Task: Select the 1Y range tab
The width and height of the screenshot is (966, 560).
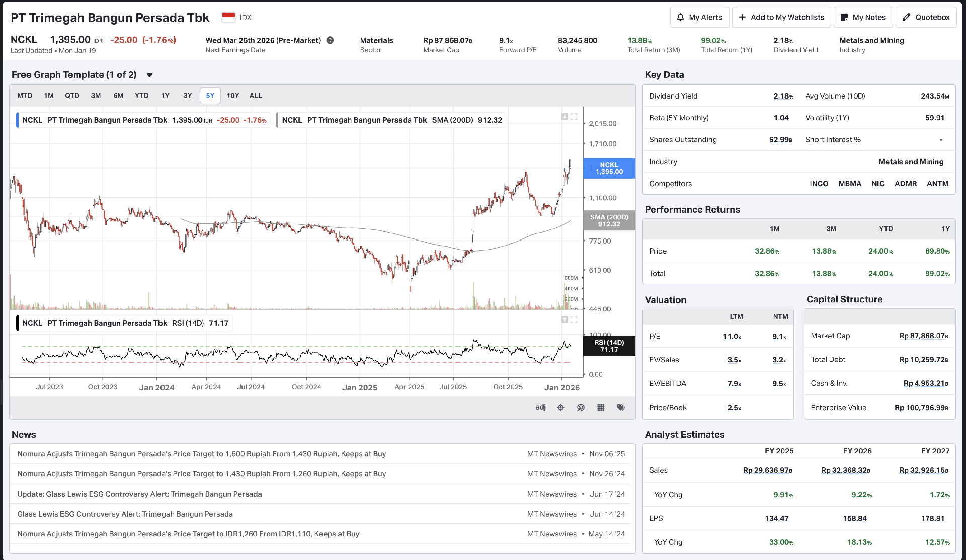Action: pos(165,96)
